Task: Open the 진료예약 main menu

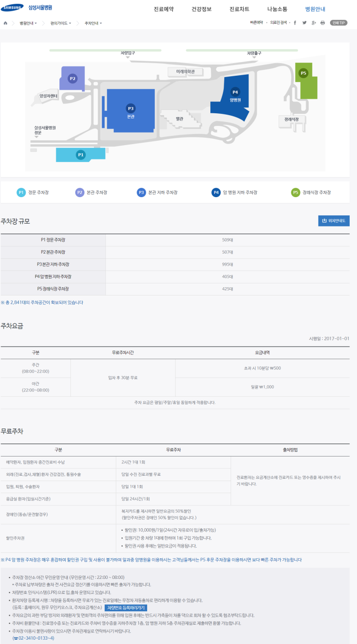Action: pos(164,9)
